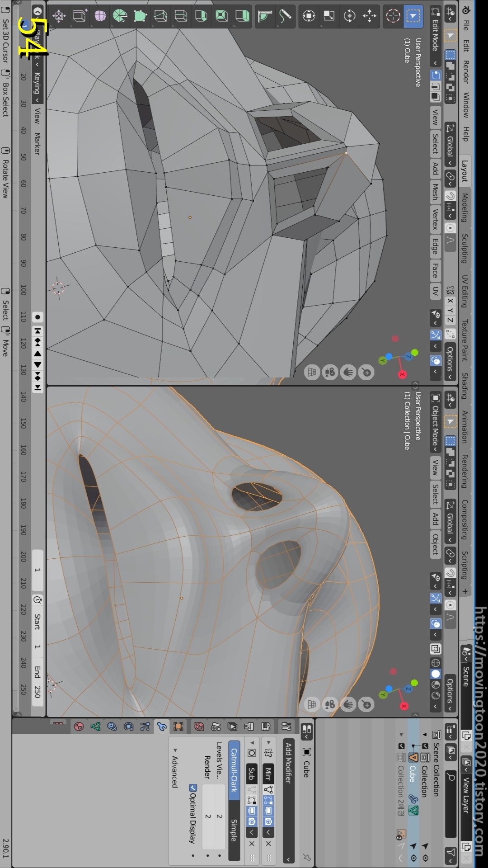Viewport: 488px width, 868px height.
Task: Select the Bevel tool
Action: click(201, 16)
